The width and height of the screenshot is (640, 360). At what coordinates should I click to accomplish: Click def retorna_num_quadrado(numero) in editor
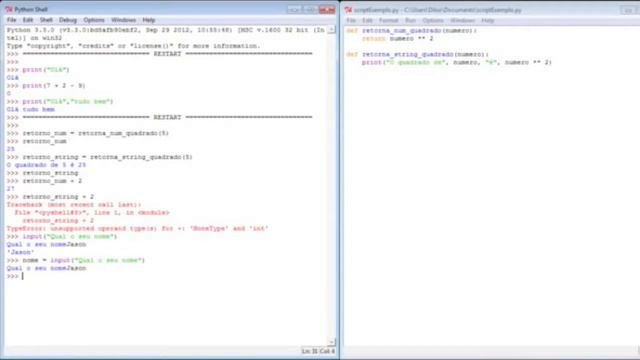411,31
